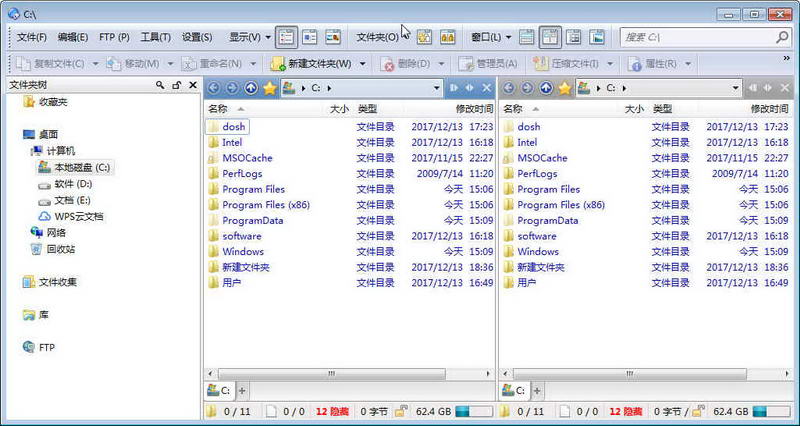Open 属性(R) dropdown arrow
Screen dimensions: 800x426
click(688, 64)
